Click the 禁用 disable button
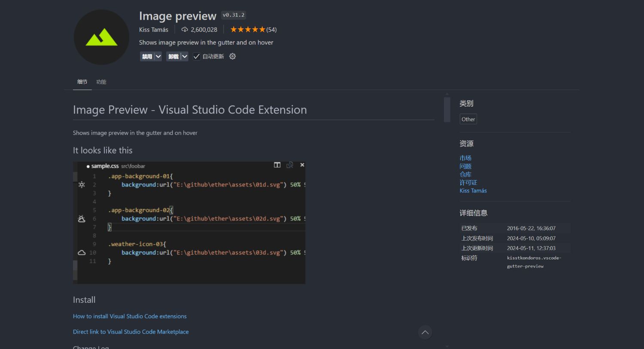This screenshot has width=644, height=349. pos(147,56)
